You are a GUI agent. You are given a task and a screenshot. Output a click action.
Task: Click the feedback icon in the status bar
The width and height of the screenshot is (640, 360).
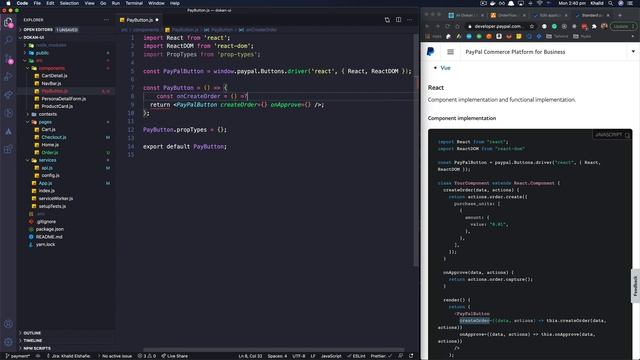[x=401, y=356]
